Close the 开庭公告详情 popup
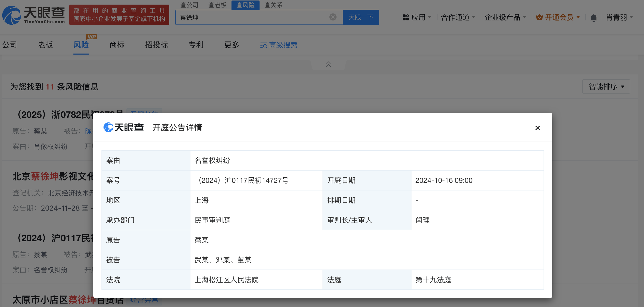 pos(538,128)
